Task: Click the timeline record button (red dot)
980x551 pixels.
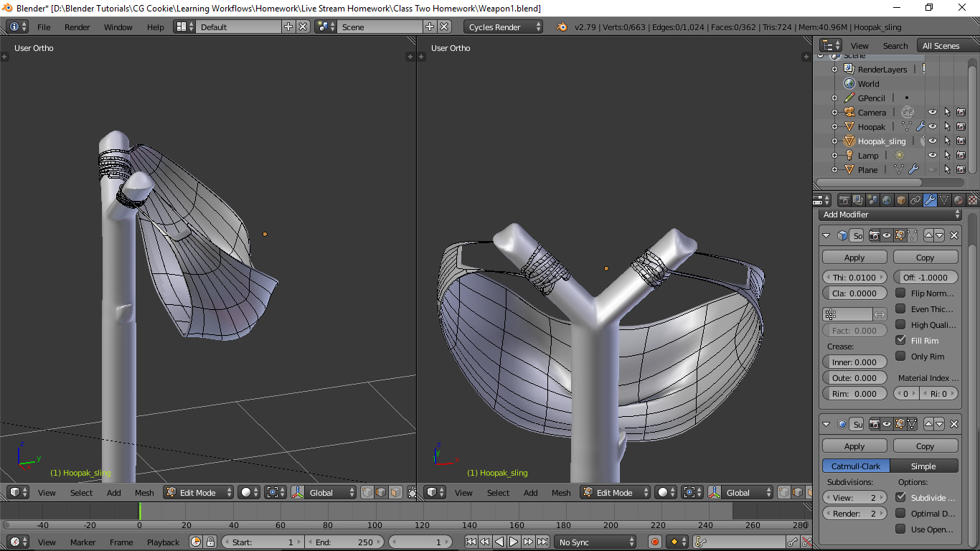Action: [x=654, y=542]
